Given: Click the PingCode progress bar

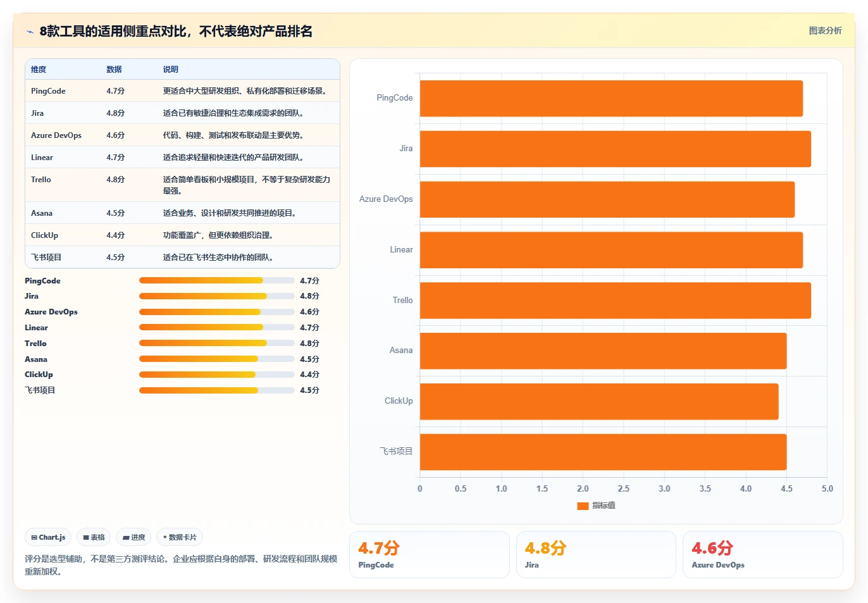Looking at the screenshot, I should click(216, 280).
